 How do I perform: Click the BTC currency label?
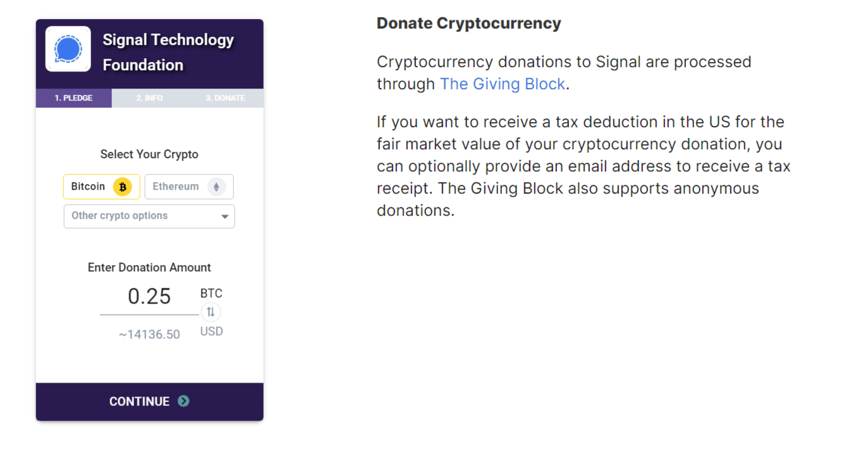(211, 293)
